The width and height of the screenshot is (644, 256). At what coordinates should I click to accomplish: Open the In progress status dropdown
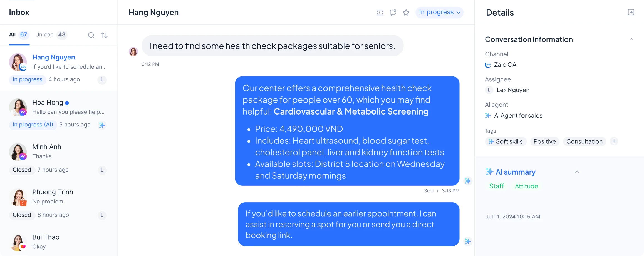pos(439,13)
